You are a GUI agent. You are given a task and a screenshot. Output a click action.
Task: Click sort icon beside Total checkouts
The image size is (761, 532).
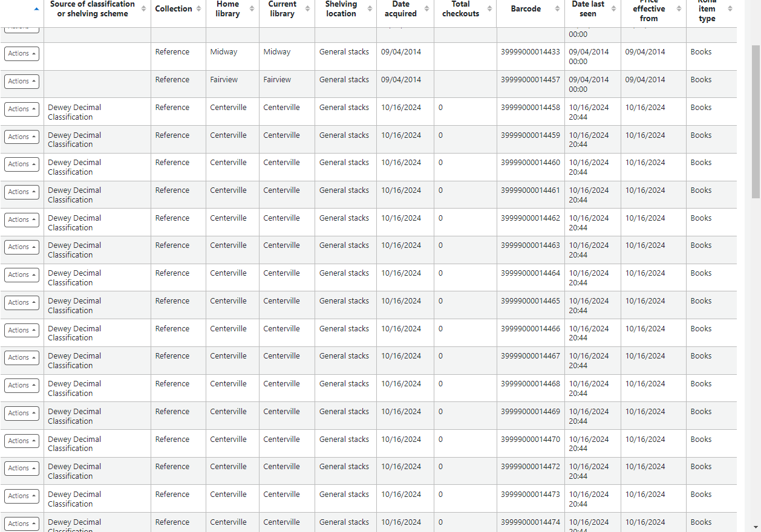(x=489, y=9)
